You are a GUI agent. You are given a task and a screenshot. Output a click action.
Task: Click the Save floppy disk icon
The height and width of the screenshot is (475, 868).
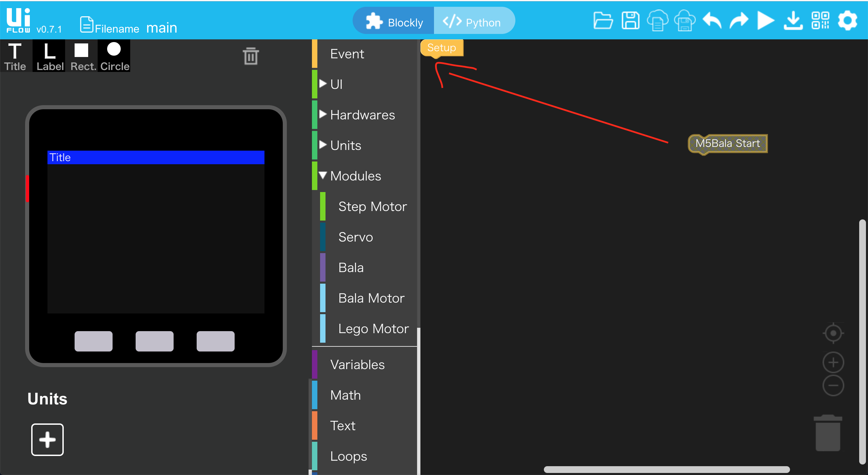[630, 21]
